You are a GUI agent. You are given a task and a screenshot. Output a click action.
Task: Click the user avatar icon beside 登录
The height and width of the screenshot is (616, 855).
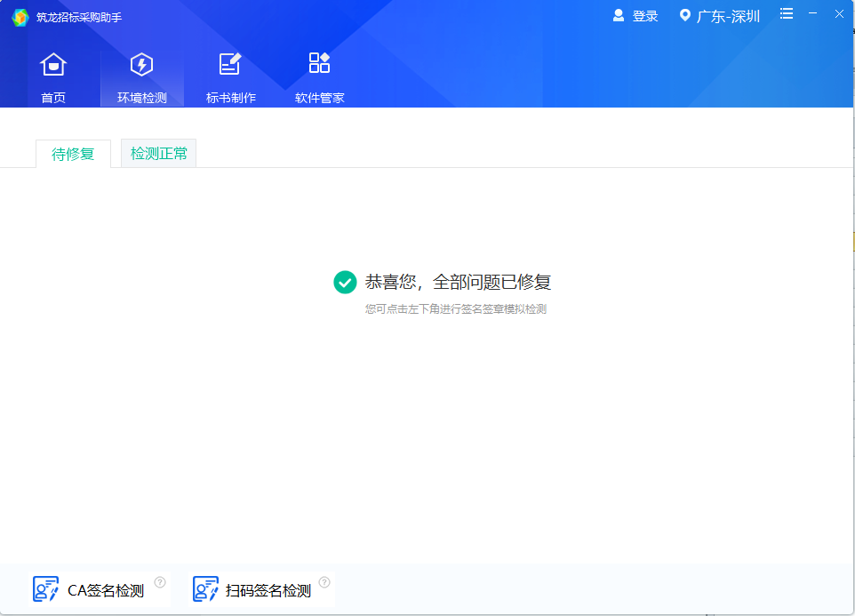(619, 15)
